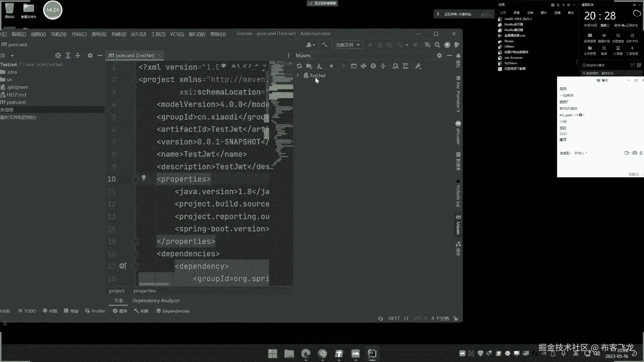Viewport: 644px width, 362px height.
Task: Click the editor minimap scrollbar
Action: [281, 111]
